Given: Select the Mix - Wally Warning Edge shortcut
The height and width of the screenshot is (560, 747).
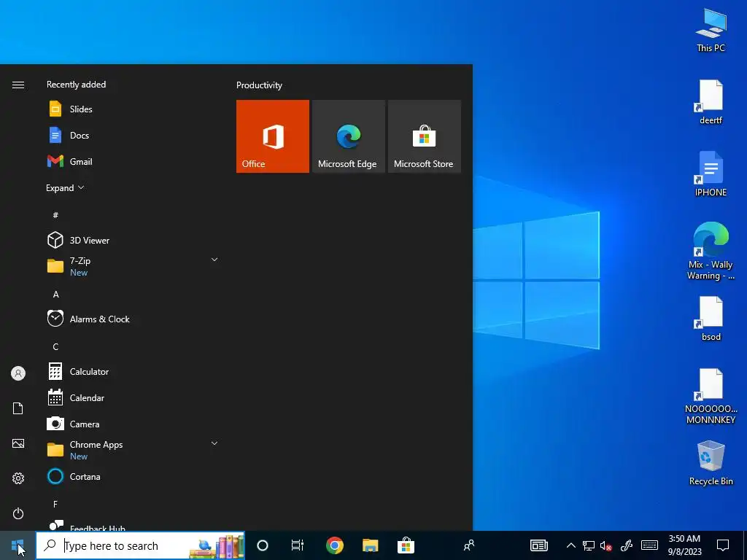Looking at the screenshot, I should click(x=711, y=251).
